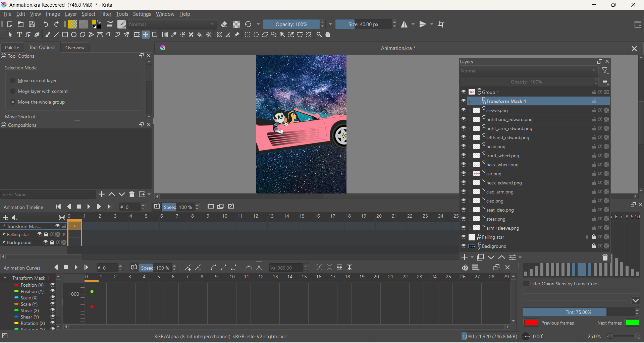Image resolution: width=644 pixels, height=343 pixels.
Task: Open the layer blending mode dropdown
Action: (x=528, y=71)
